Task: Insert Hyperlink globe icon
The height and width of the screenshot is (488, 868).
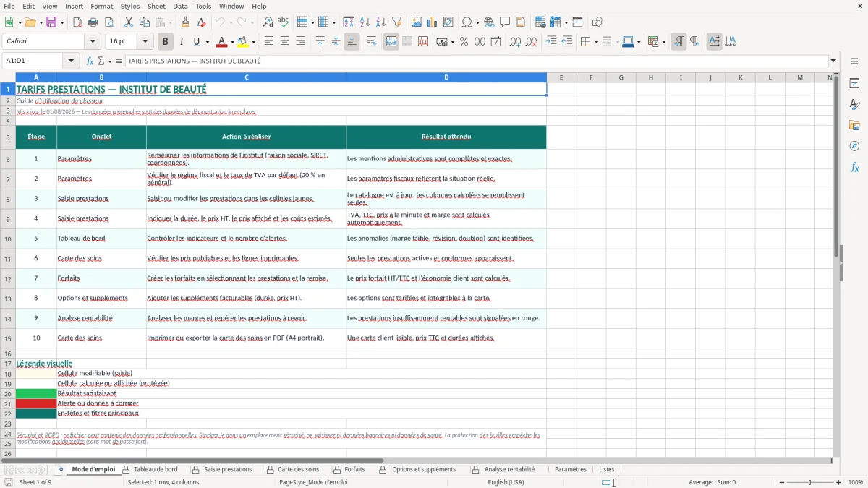Action: pyautogui.click(x=489, y=22)
